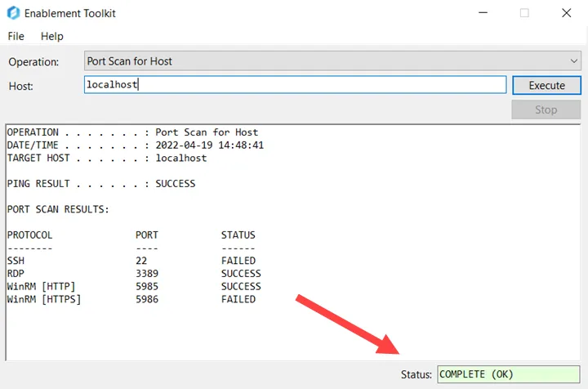
Task: Click the Enablement Toolkit app icon
Action: [x=13, y=13]
